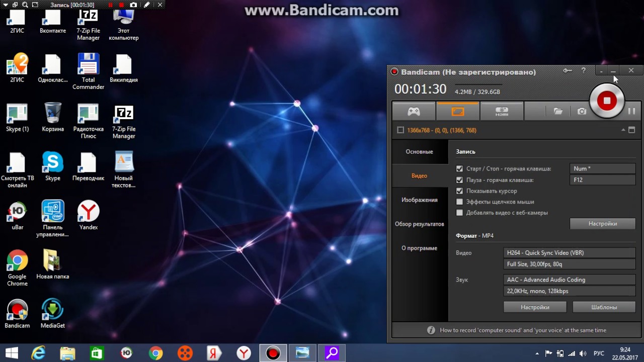Disable Показывать курсор checkbox

(459, 191)
